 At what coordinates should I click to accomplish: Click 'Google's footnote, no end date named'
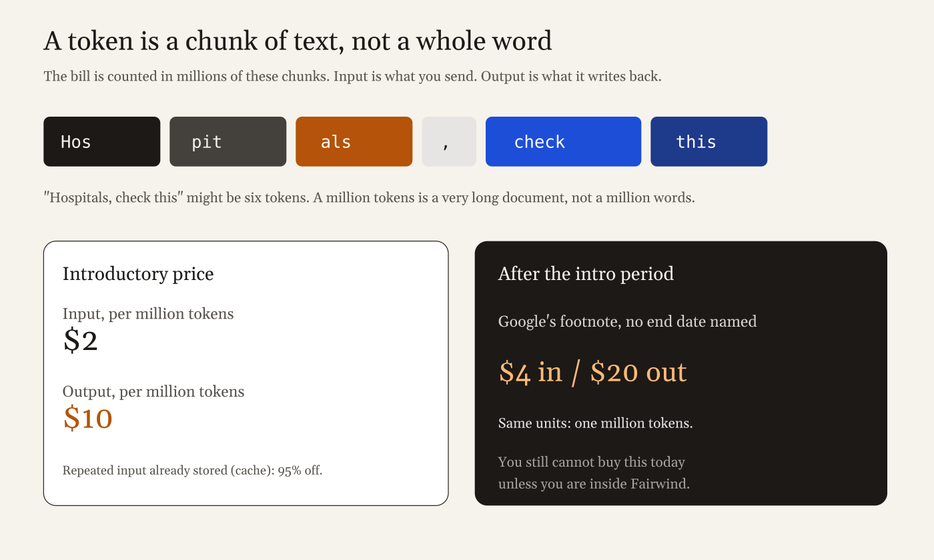627,322
